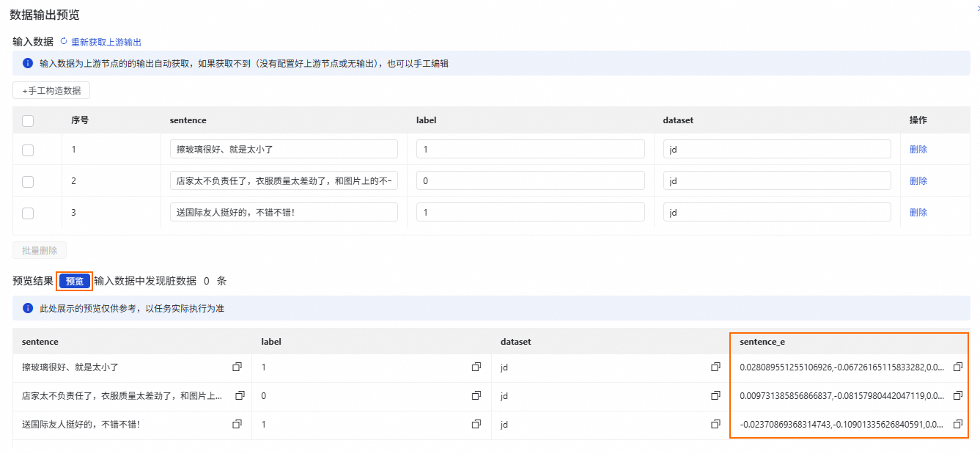The image size is (980, 454).
Task: Copy label value in third preview row
Action: [x=476, y=424]
